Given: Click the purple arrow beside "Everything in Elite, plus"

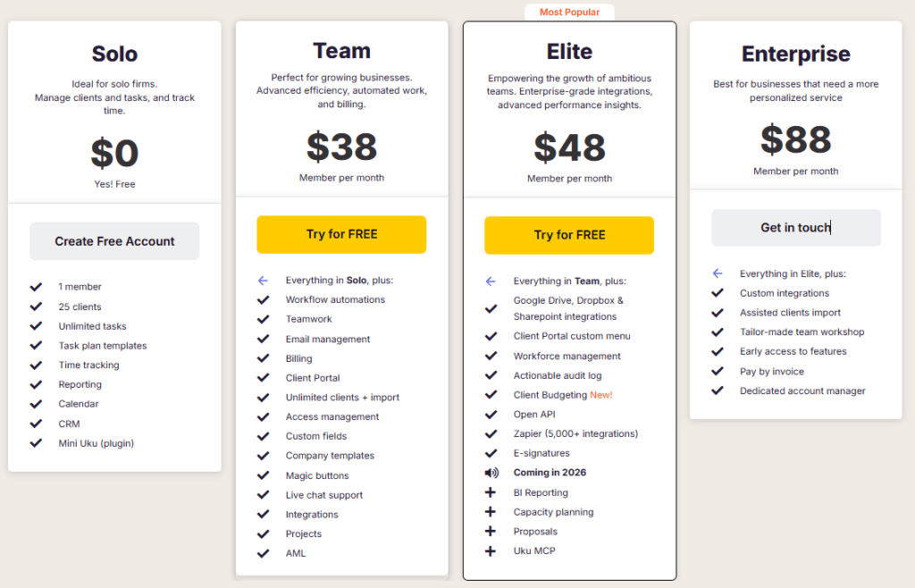Looking at the screenshot, I should tap(718, 273).
